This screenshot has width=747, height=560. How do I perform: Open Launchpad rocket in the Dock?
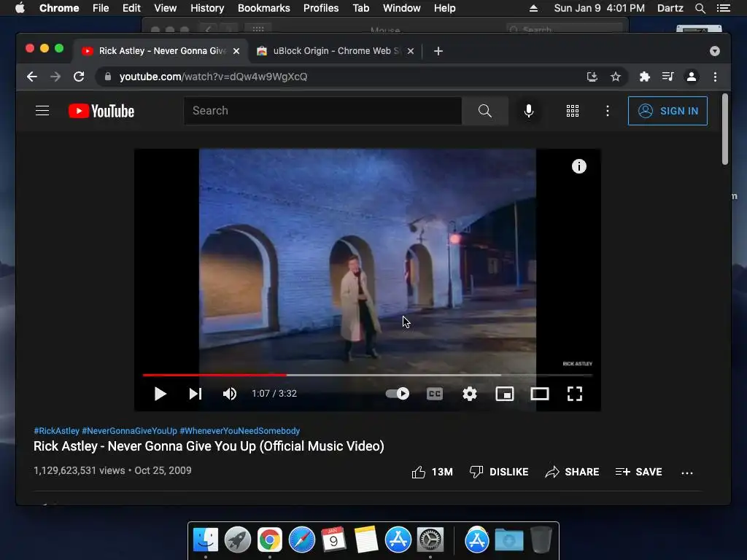point(238,540)
